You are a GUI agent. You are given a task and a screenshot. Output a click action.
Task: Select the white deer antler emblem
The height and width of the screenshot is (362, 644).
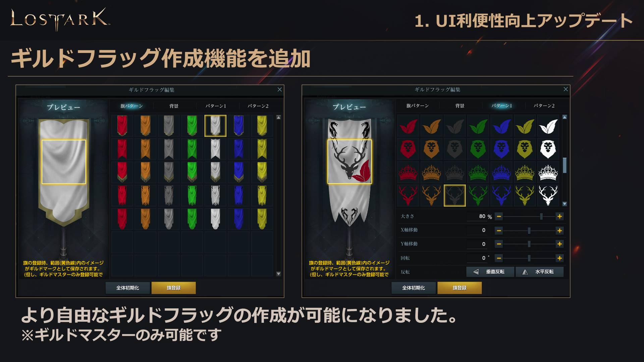pyautogui.click(x=548, y=195)
